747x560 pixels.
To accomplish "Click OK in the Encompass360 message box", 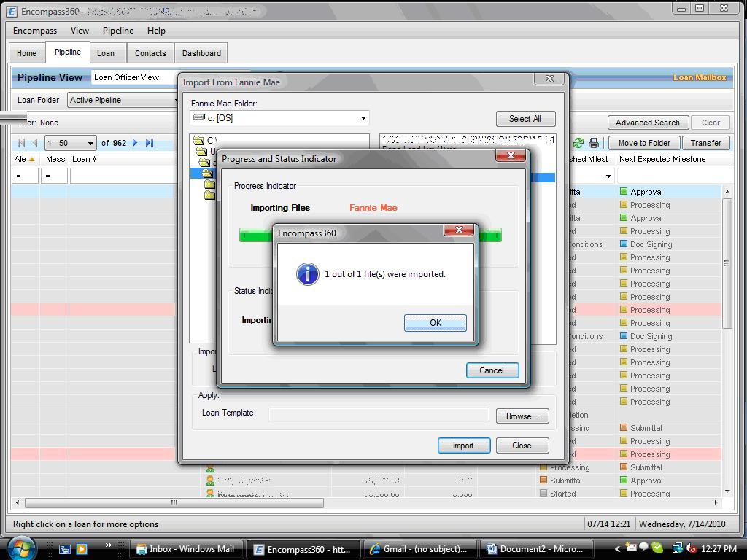I will pos(435,322).
